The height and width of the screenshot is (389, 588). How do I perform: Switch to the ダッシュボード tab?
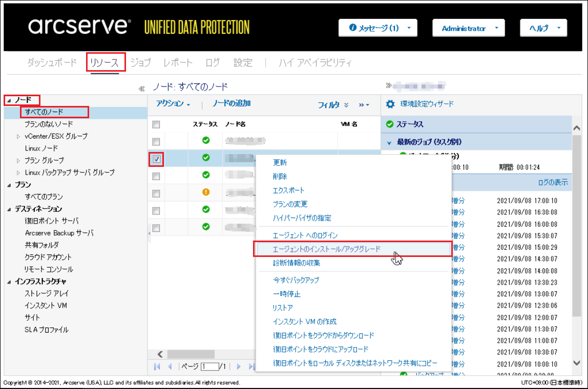[52, 62]
